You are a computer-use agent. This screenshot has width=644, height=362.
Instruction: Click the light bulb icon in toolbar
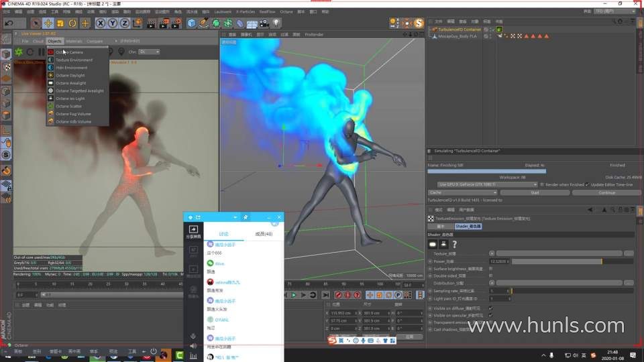[276, 23]
